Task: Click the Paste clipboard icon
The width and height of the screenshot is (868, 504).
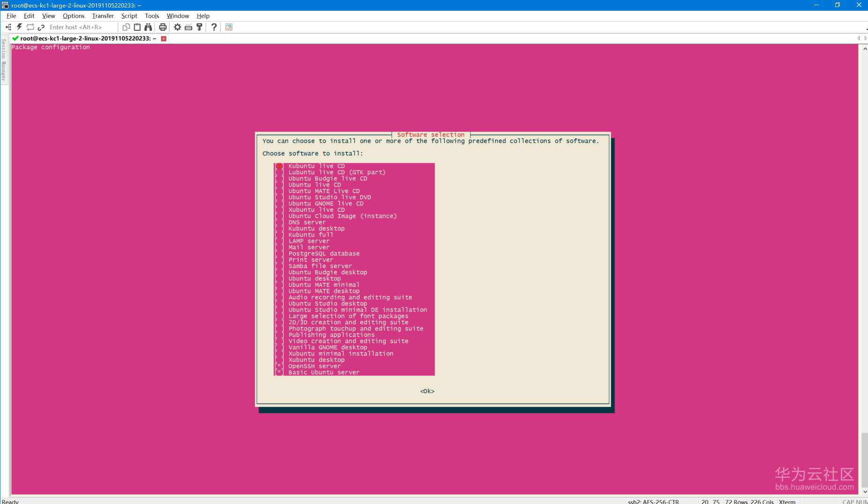Action: 137,27
